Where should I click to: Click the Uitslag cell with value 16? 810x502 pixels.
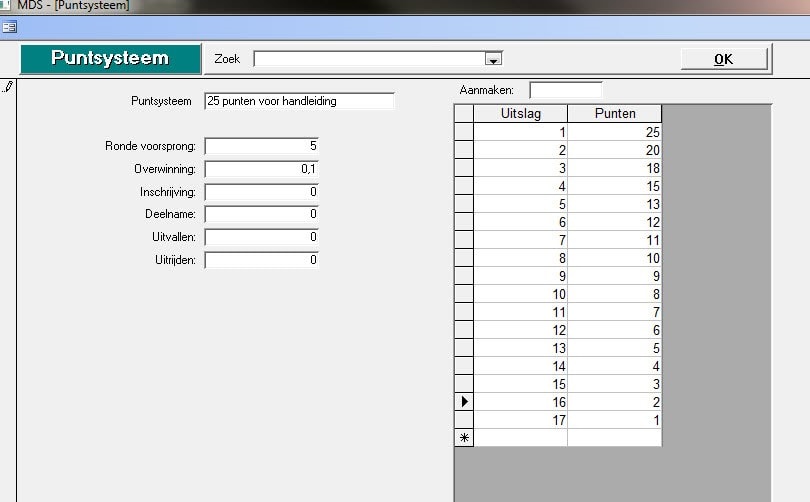pos(521,401)
